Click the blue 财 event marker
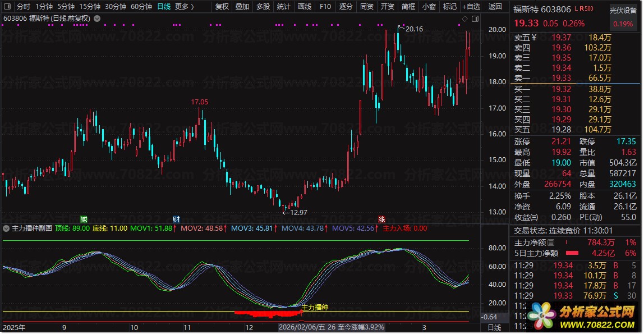This screenshot has width=644, height=334. [176, 219]
